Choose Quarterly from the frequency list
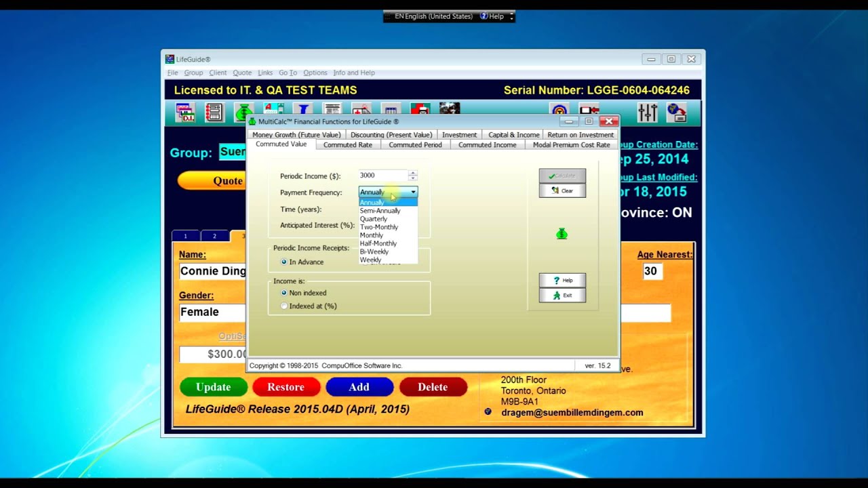 [388, 219]
